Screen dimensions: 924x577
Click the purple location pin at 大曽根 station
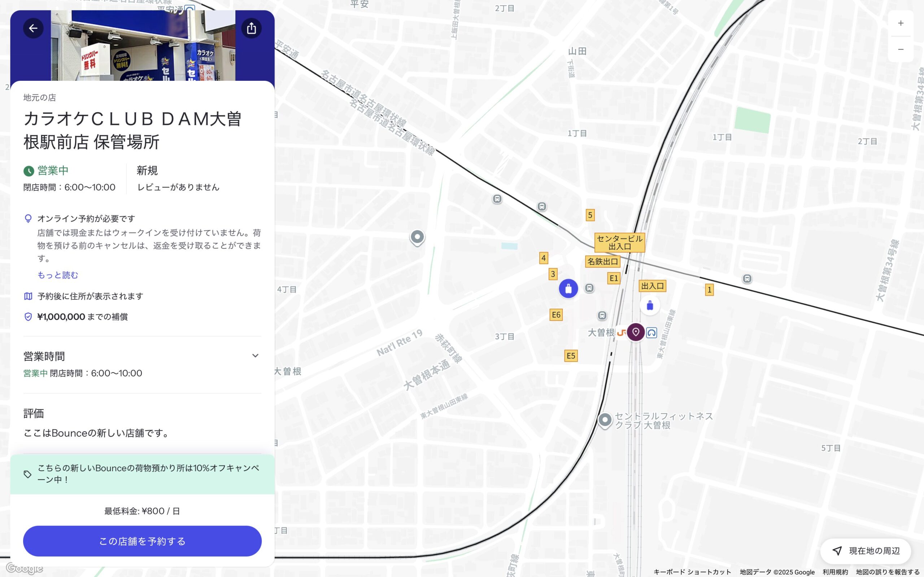click(636, 332)
